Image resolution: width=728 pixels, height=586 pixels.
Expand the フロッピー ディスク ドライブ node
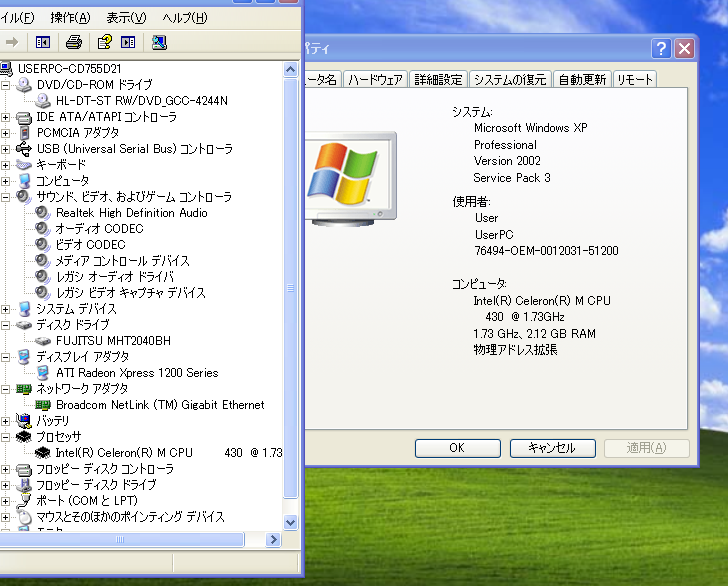[x=5, y=485]
